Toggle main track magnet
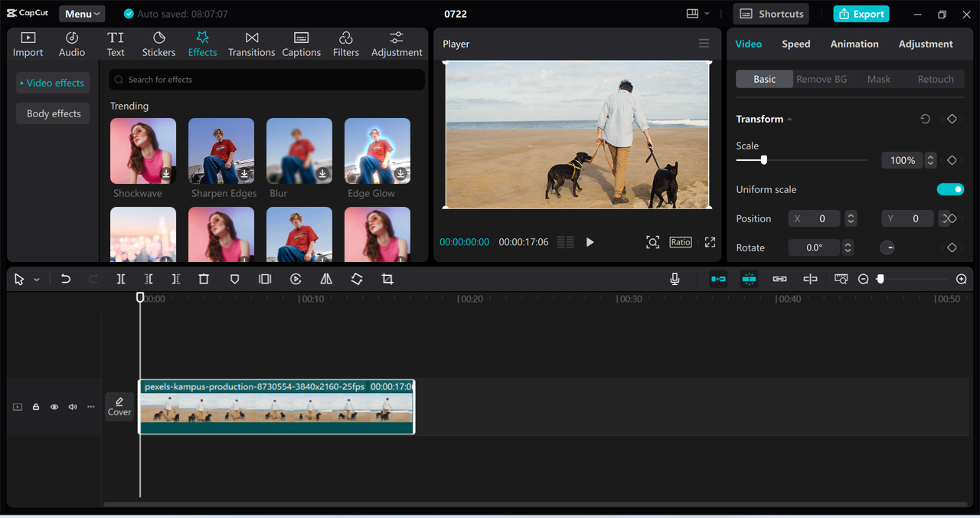The height and width of the screenshot is (518, 980). tap(718, 279)
